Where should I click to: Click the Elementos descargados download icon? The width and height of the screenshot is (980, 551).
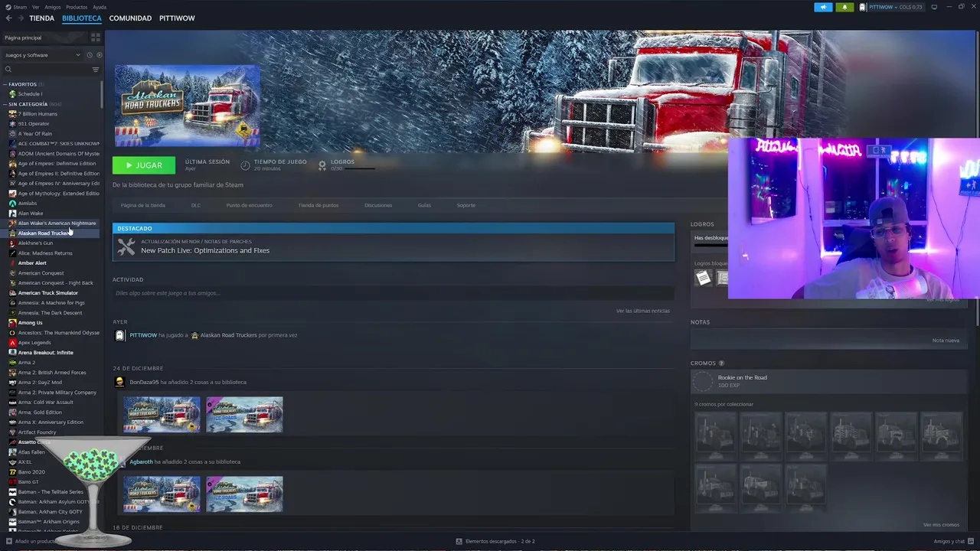point(459,541)
